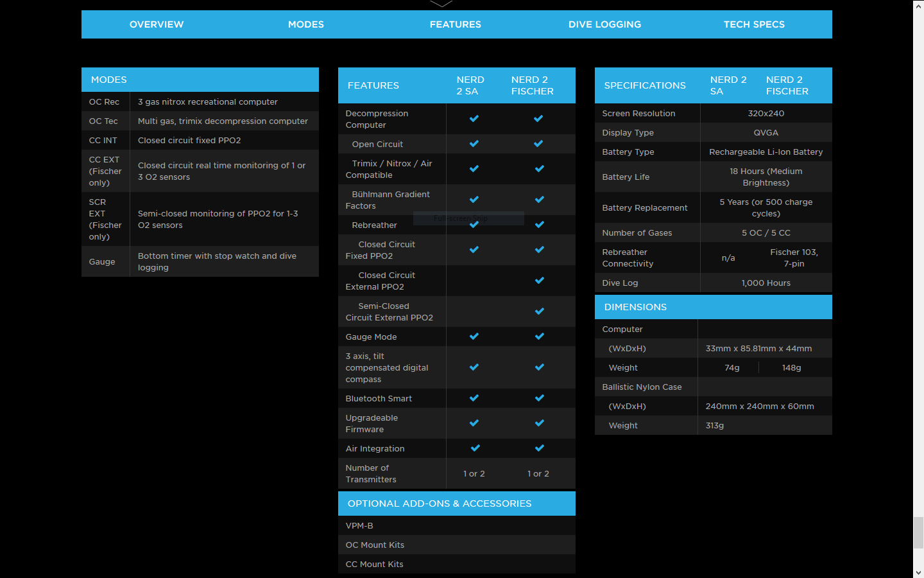The image size is (924, 578).
Task: Click NERD 2 SA checkmark for Bluetooth Smart
Action: (x=474, y=398)
